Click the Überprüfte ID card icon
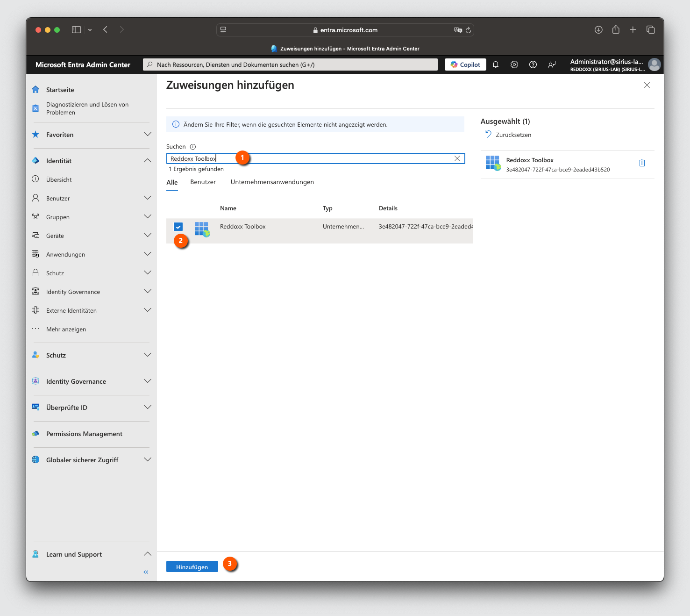This screenshot has height=616, width=690. [36, 407]
